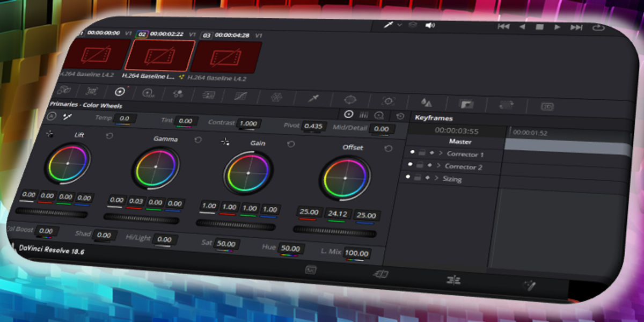Jump to the first frame
Image resolution: width=644 pixels, height=322 pixels.
click(x=503, y=26)
